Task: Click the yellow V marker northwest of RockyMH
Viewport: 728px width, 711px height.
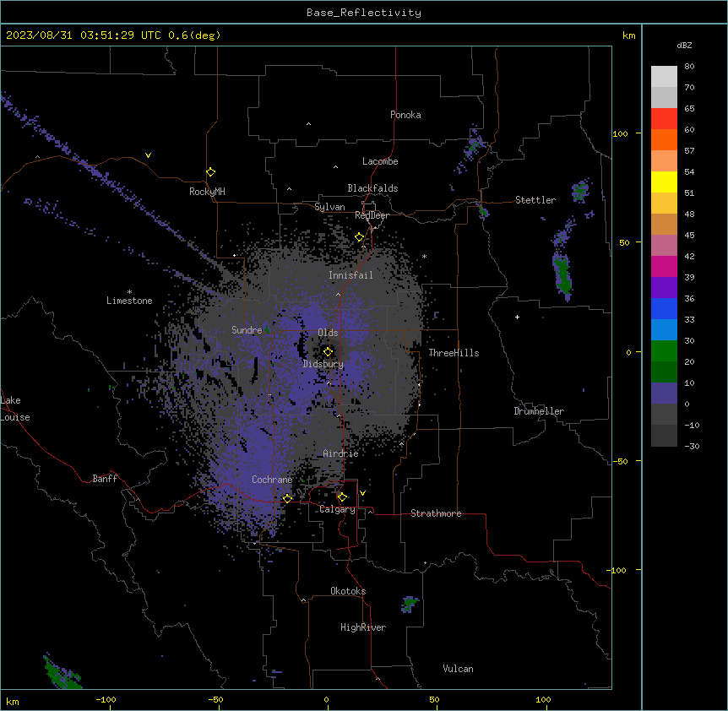Action: 148,155
